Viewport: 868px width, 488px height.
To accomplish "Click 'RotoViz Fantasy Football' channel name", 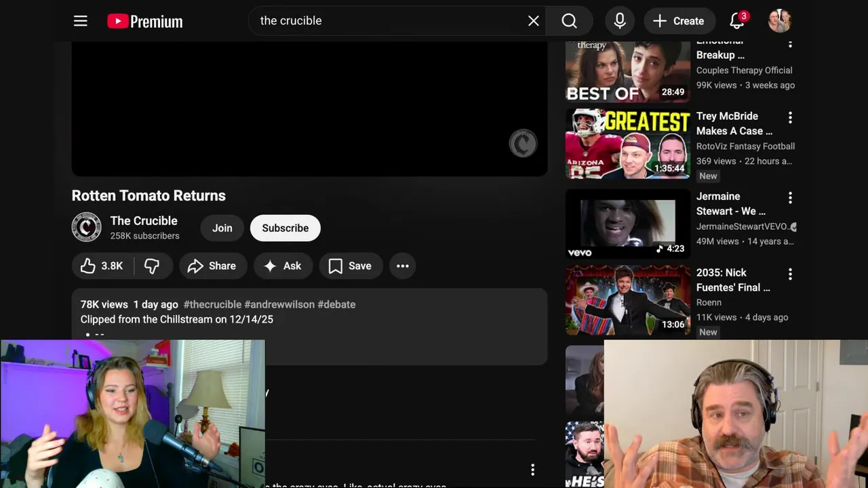I will (x=745, y=146).
